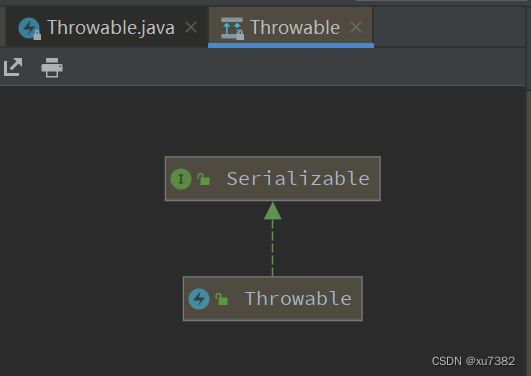Viewport: 531px width, 376px height.
Task: Click the green interface icon on Serializable
Action: tap(181, 179)
